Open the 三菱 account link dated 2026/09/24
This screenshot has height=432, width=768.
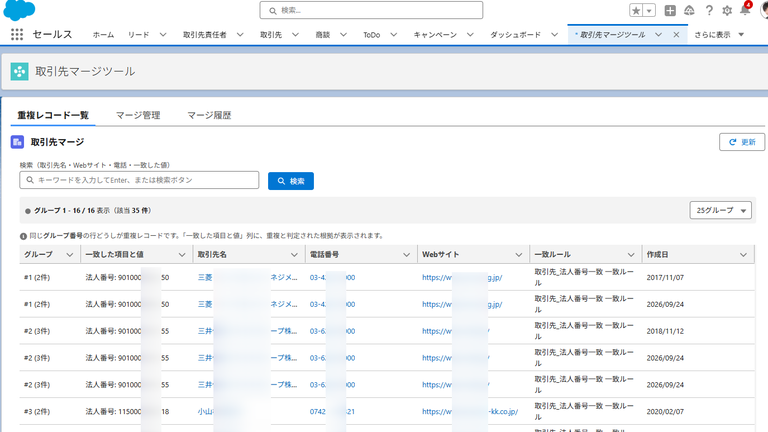(247, 304)
